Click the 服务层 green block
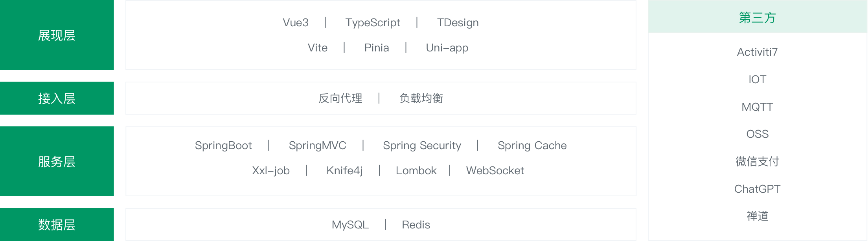The width and height of the screenshot is (868, 241). coord(57,161)
